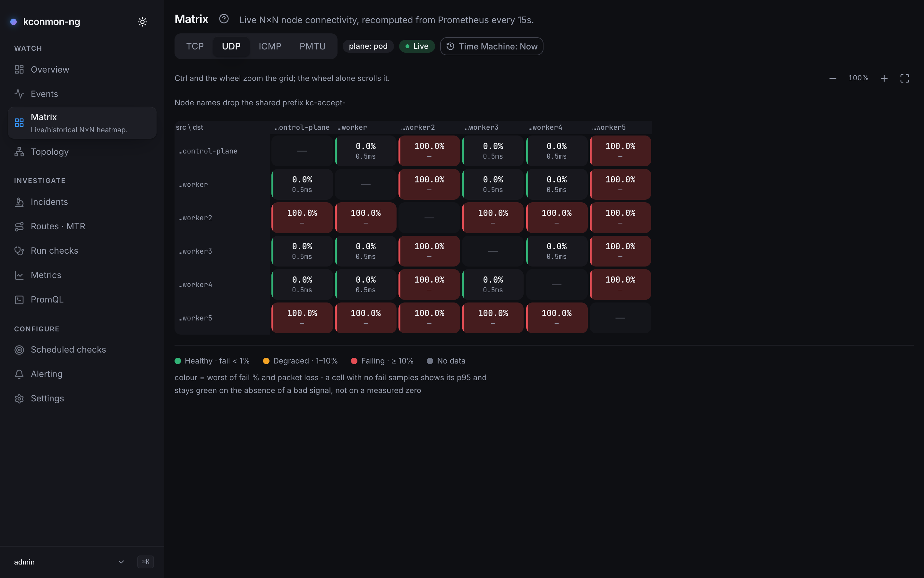Click the Run checks stethoscope icon
The image size is (924, 578).
coord(19,251)
